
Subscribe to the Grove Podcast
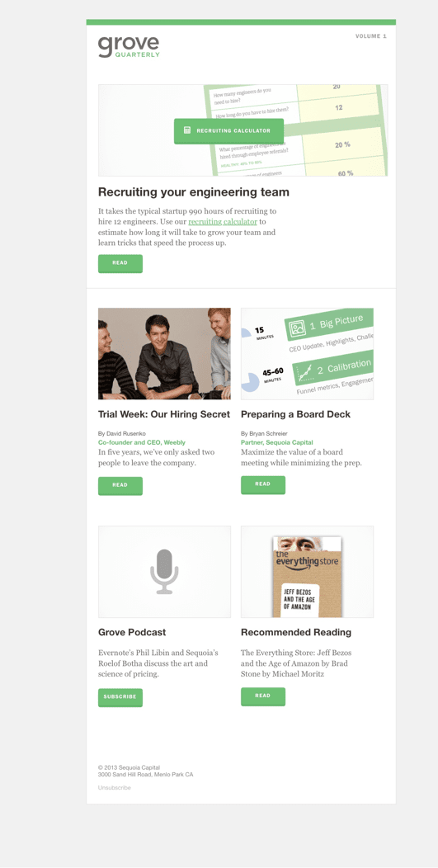point(120,697)
